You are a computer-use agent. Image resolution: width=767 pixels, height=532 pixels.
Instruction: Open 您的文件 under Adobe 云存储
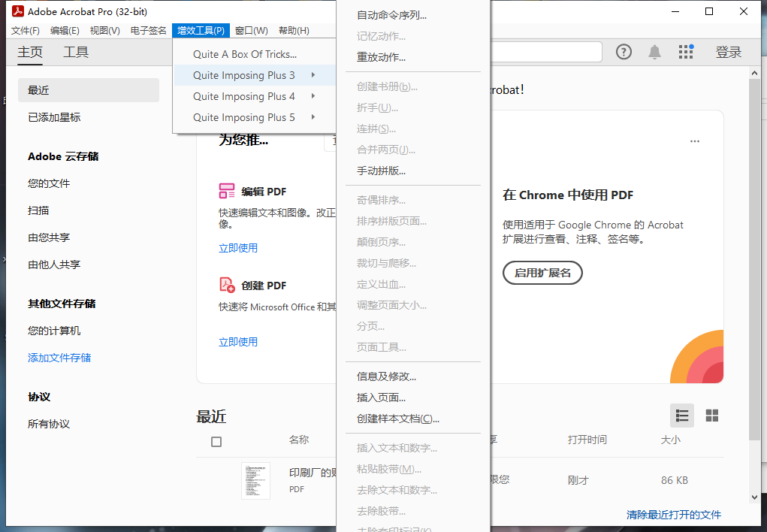[x=48, y=183]
